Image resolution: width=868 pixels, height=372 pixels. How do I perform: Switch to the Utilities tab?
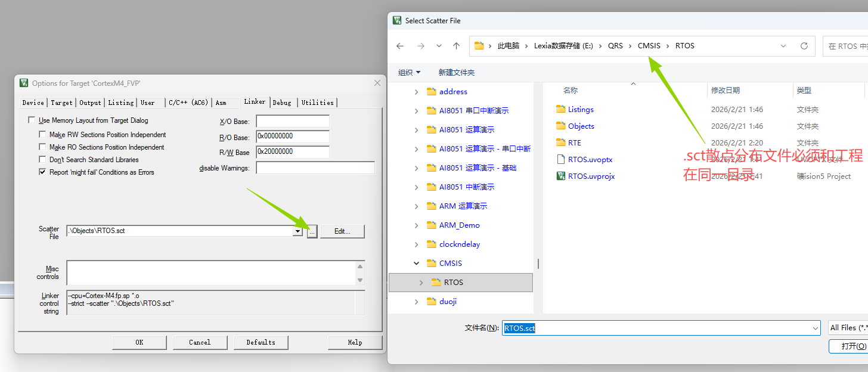318,103
